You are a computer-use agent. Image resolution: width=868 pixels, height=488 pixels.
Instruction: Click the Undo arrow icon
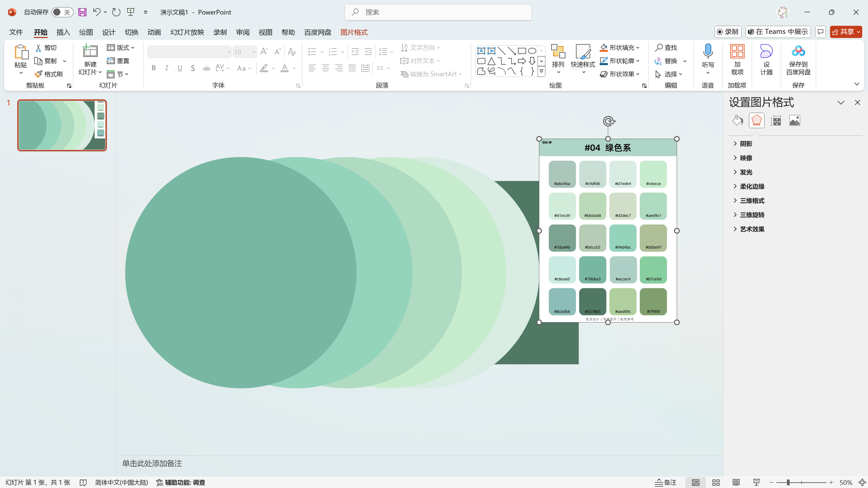click(97, 12)
